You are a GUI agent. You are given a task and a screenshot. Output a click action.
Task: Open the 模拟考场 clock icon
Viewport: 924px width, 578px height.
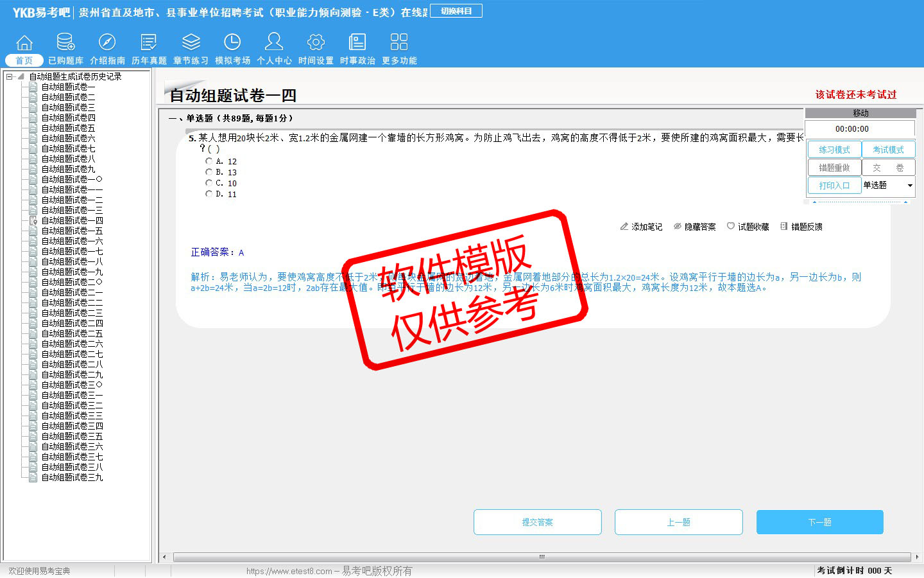[x=232, y=42]
